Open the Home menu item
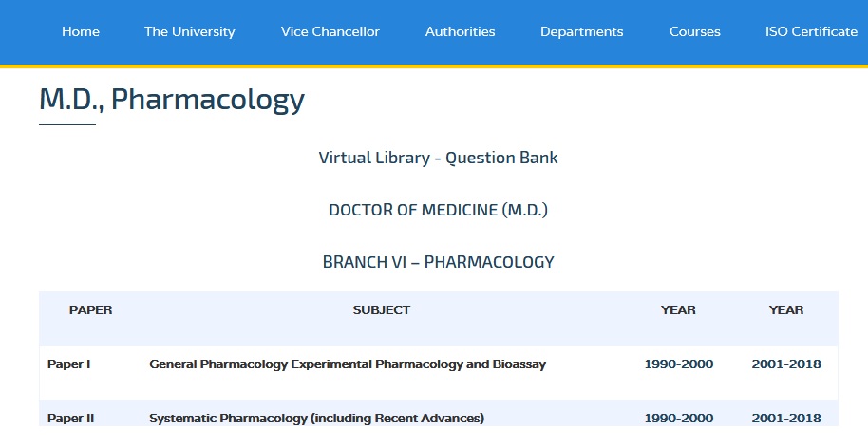This screenshot has height=448, width=868. pyautogui.click(x=81, y=31)
